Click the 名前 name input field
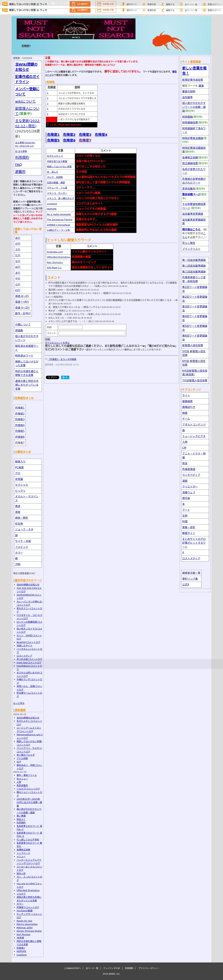This screenshot has height=980, width=223. (x=70, y=327)
